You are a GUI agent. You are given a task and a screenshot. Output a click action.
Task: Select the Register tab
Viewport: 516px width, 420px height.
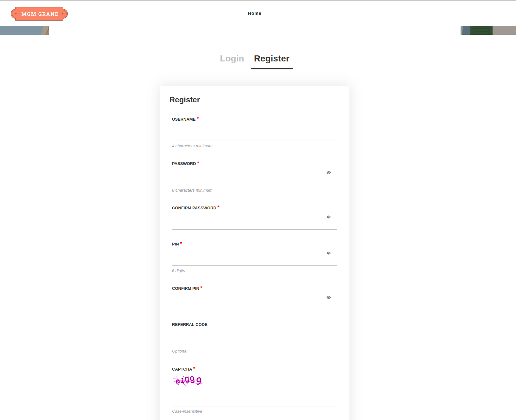pyautogui.click(x=271, y=59)
